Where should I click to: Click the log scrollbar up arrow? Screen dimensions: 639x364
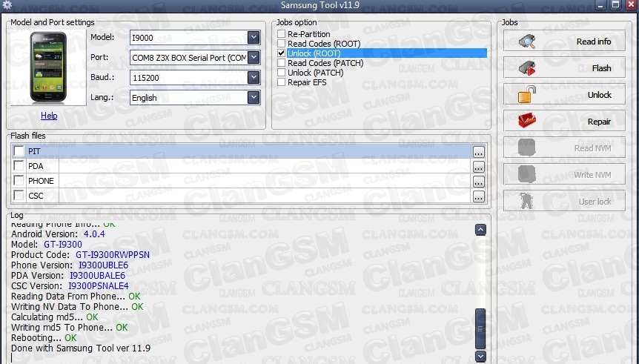pyautogui.click(x=480, y=230)
